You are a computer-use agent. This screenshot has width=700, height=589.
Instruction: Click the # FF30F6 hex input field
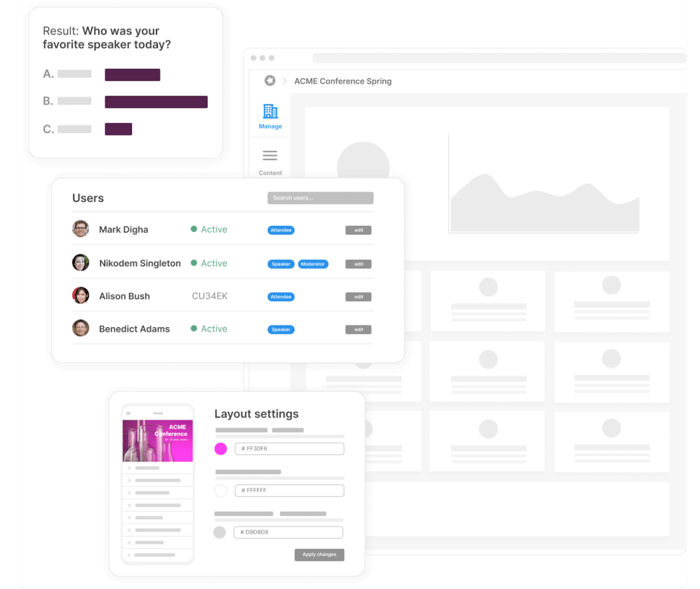[289, 449]
